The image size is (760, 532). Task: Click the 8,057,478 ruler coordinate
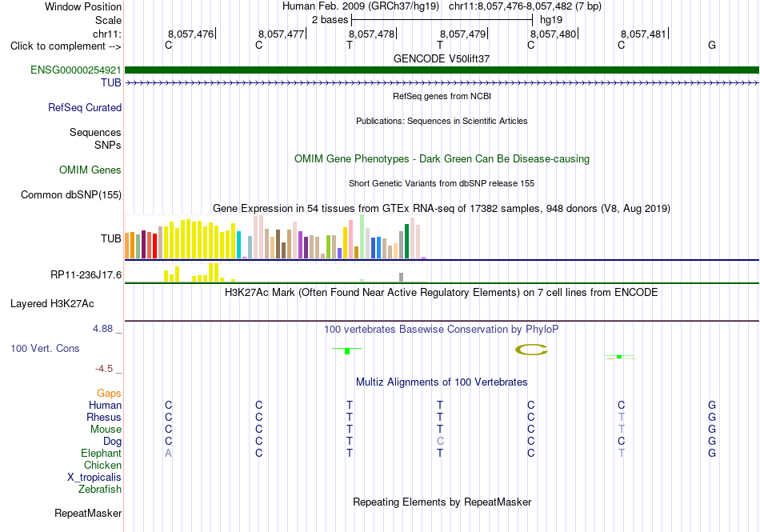(372, 34)
